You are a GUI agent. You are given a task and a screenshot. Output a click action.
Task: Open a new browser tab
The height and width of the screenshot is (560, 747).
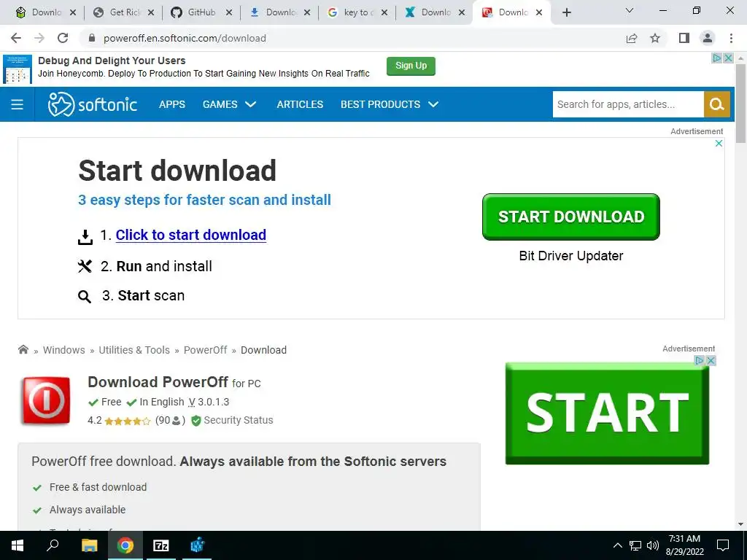pos(566,12)
